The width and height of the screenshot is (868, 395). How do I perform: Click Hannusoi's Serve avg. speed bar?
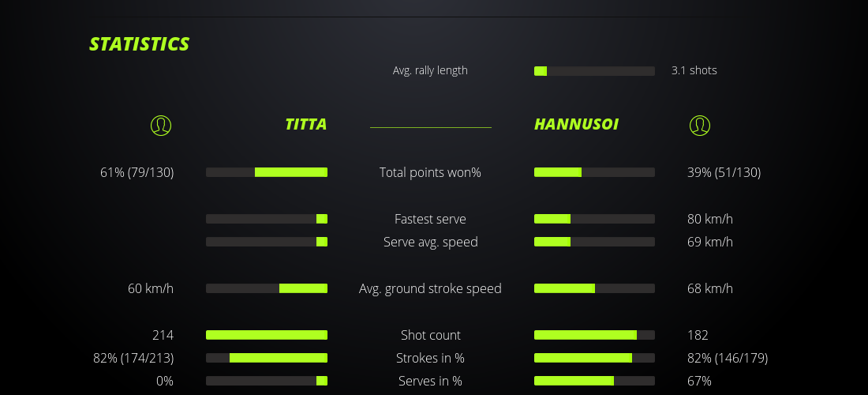coord(594,242)
